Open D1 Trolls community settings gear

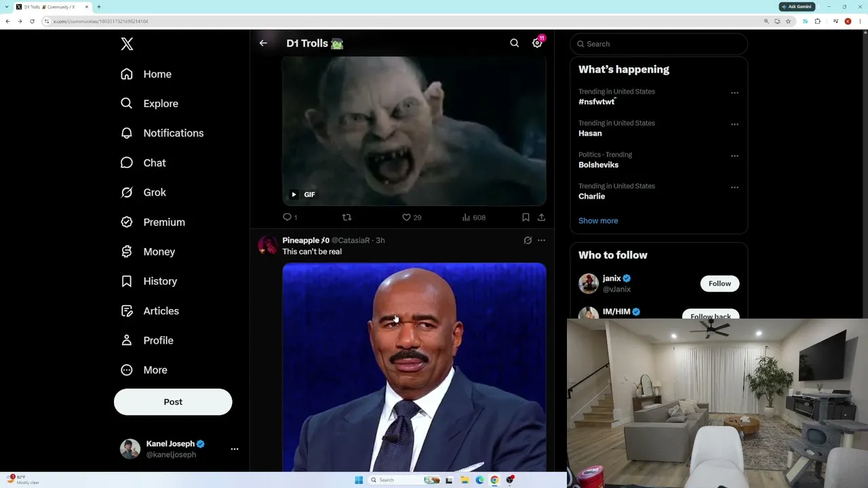pyautogui.click(x=537, y=43)
